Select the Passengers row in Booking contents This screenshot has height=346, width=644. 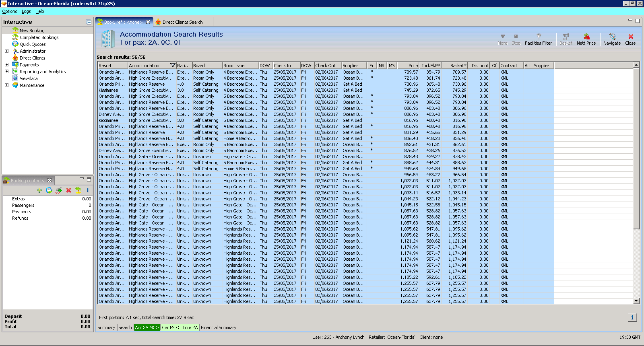coord(47,205)
